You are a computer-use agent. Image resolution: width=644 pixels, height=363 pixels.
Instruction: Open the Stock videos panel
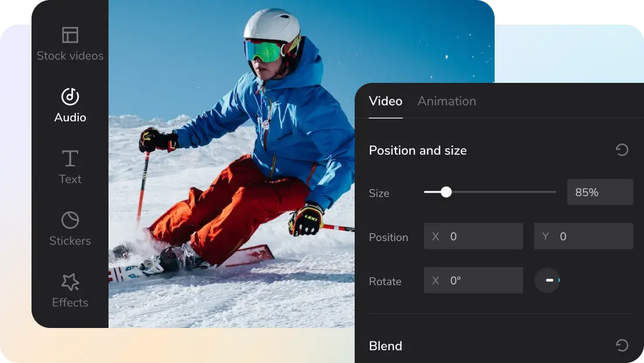(70, 44)
